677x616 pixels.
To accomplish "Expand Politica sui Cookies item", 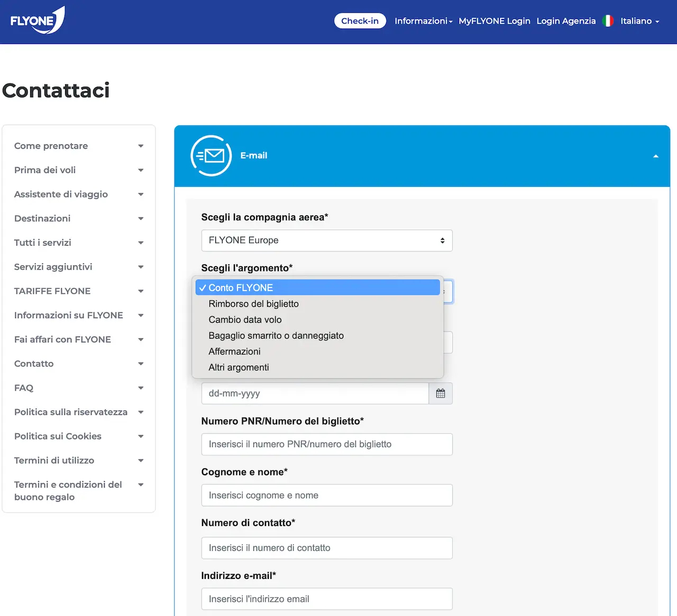I will point(79,436).
